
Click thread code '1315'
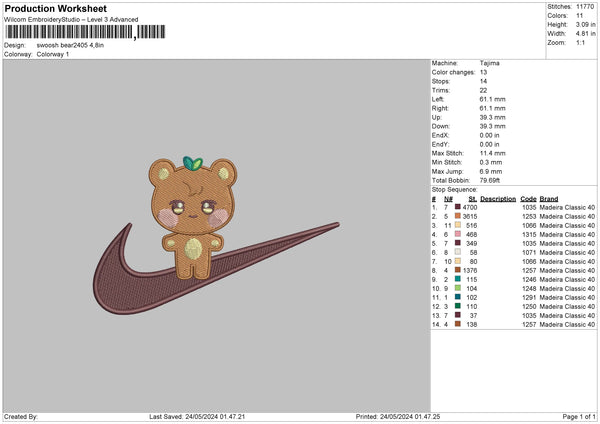tap(529, 234)
